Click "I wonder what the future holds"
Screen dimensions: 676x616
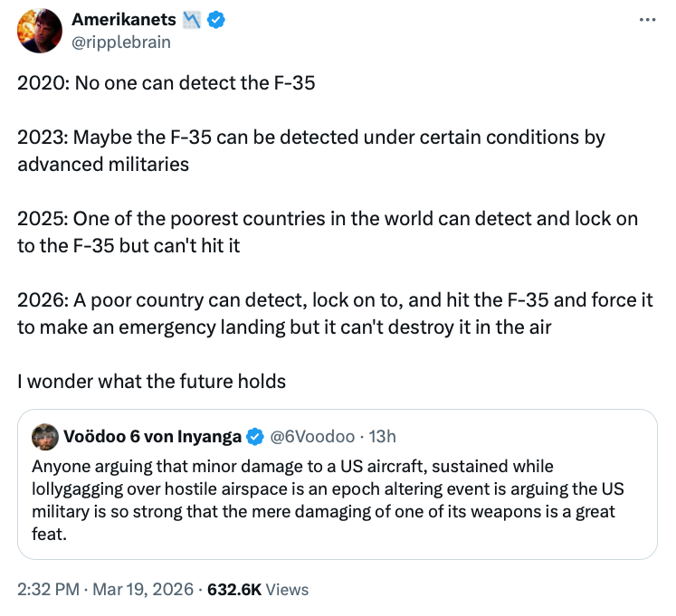click(x=151, y=381)
